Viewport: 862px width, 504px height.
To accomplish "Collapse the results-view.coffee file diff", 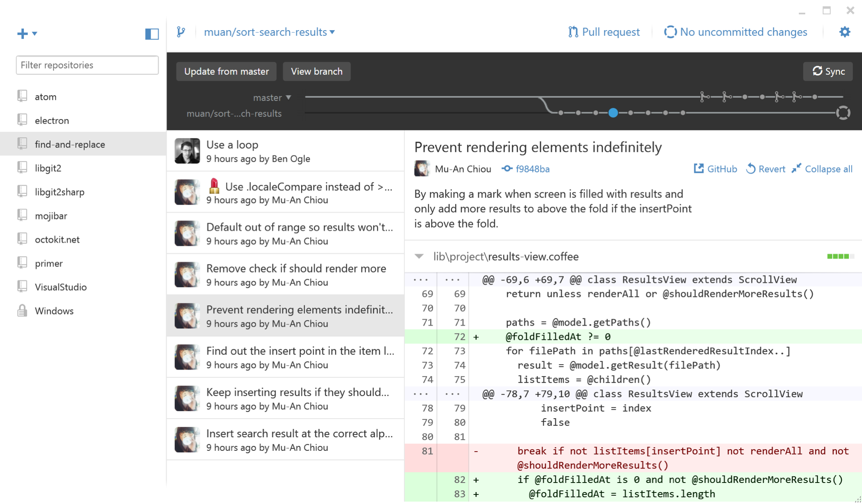I will click(x=419, y=256).
